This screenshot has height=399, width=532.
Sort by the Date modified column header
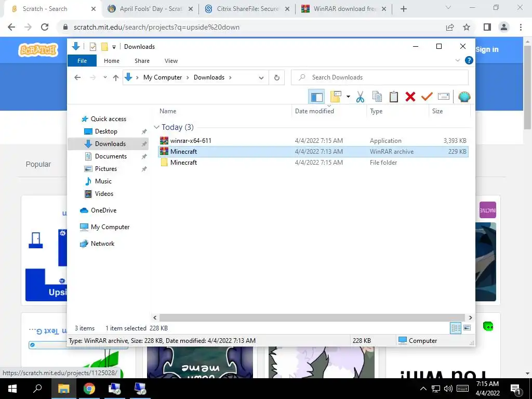314,111
